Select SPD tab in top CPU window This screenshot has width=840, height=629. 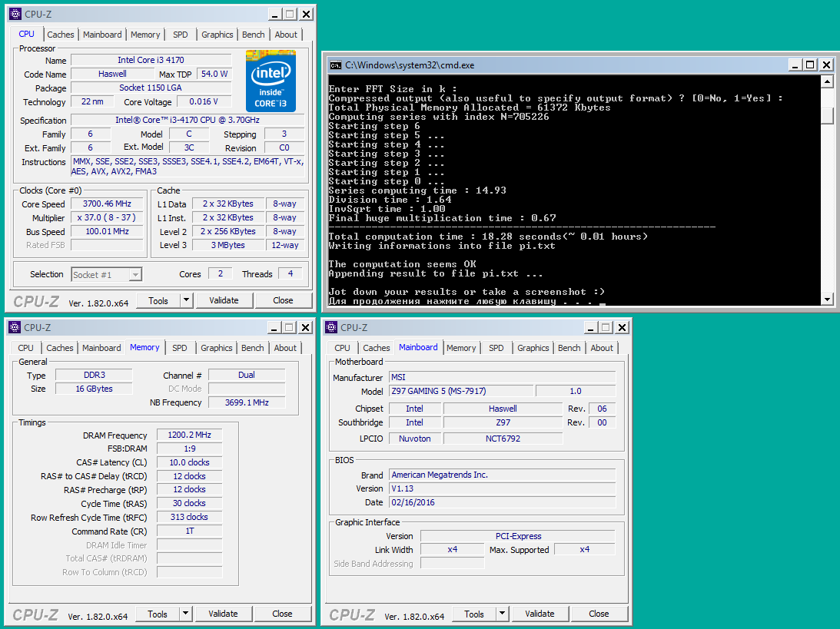point(181,35)
